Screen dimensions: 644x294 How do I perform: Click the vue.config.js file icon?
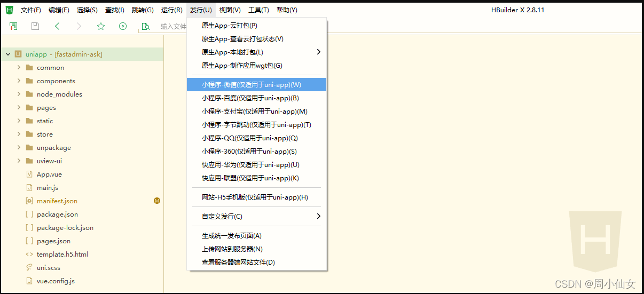click(x=29, y=281)
